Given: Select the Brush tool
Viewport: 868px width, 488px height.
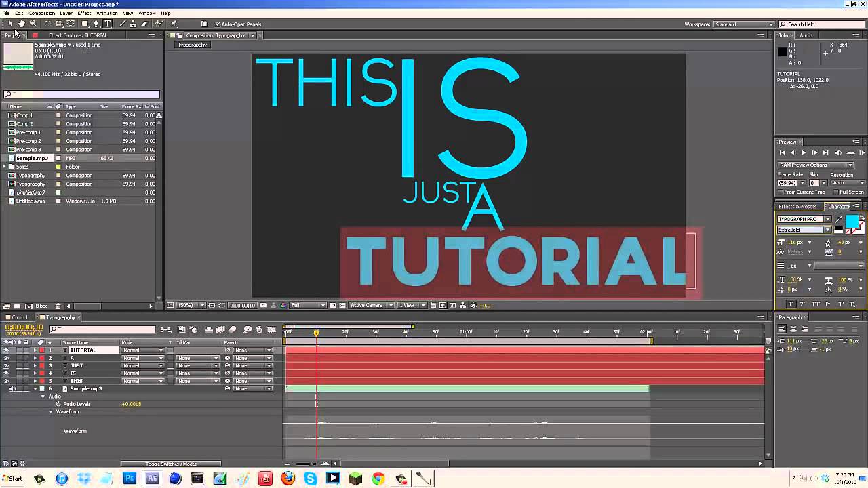Looking at the screenshot, I should coord(122,24).
